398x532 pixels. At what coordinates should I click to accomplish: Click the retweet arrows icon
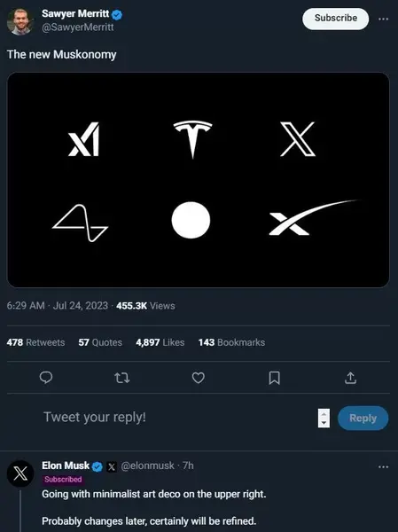click(x=122, y=378)
